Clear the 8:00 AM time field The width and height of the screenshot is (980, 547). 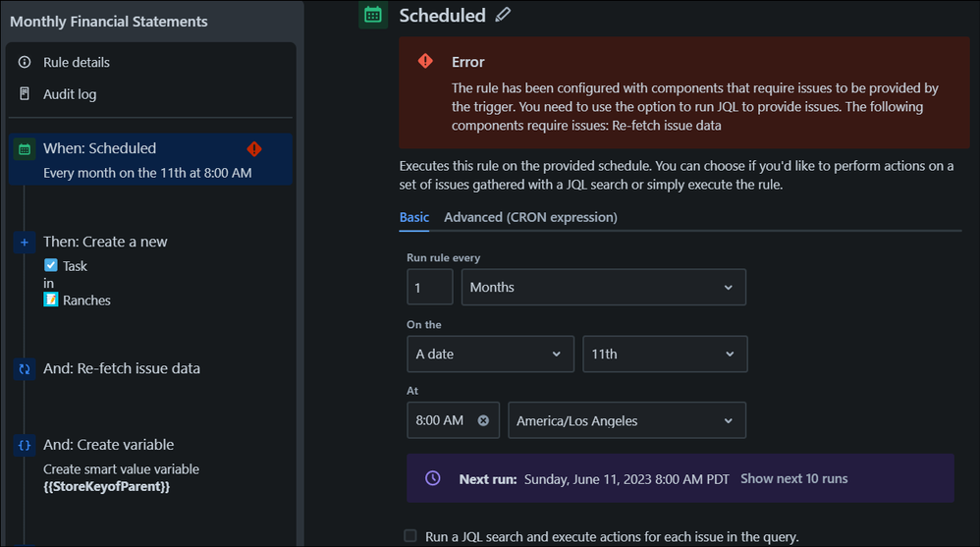coord(483,420)
